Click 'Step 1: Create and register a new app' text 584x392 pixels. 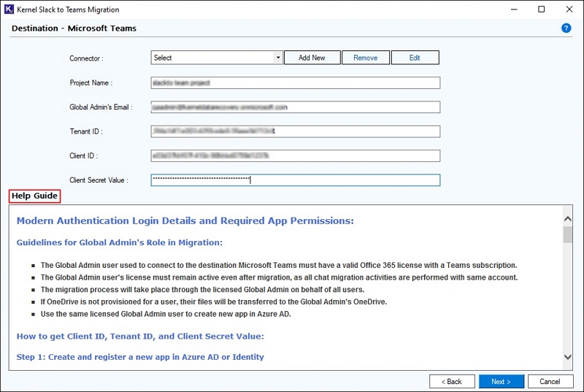point(140,357)
